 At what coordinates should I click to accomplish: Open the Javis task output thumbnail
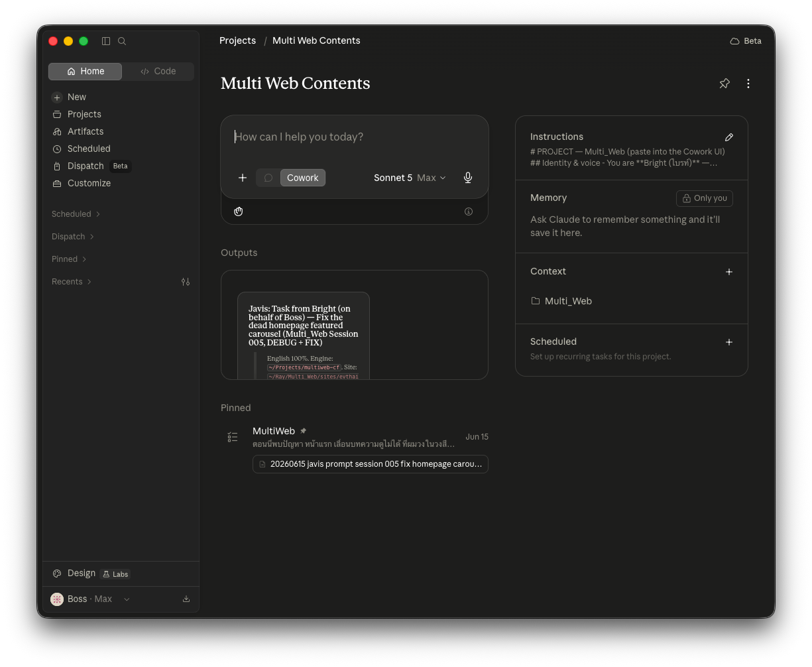(304, 335)
